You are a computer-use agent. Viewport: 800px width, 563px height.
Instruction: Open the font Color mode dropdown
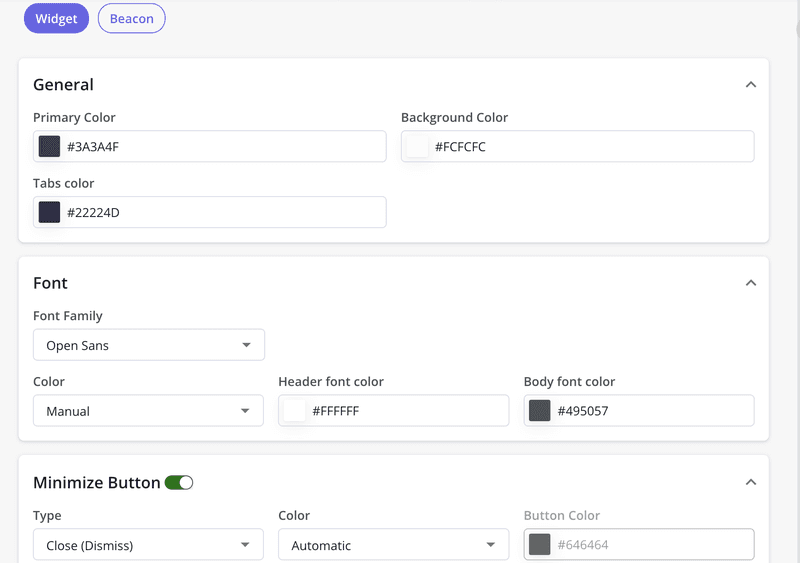pyautogui.click(x=148, y=411)
